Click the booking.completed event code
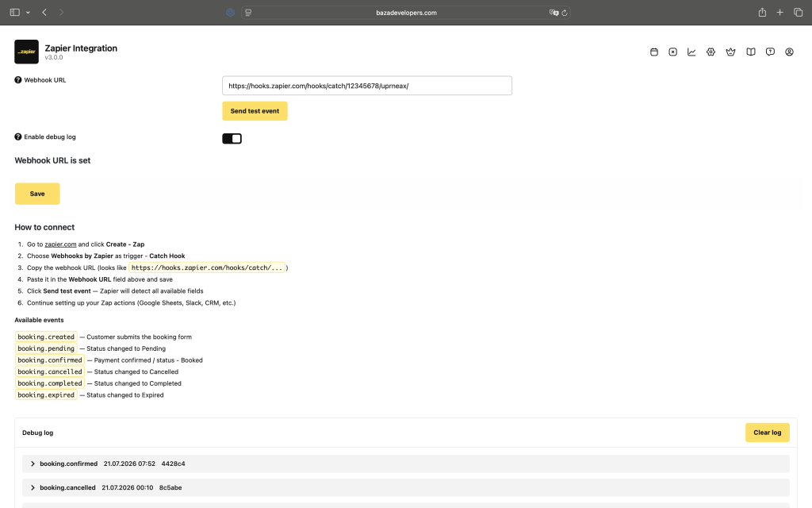This screenshot has width=812, height=508. pyautogui.click(x=50, y=383)
